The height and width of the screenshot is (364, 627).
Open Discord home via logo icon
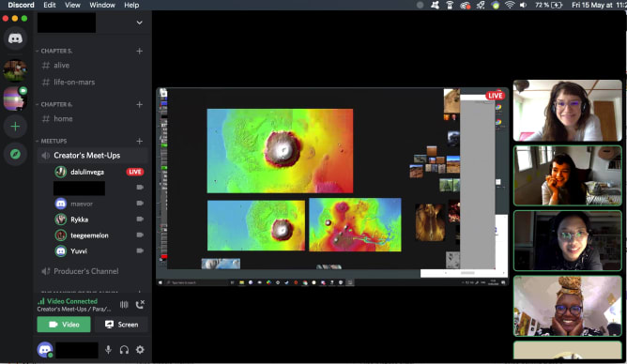click(x=15, y=38)
